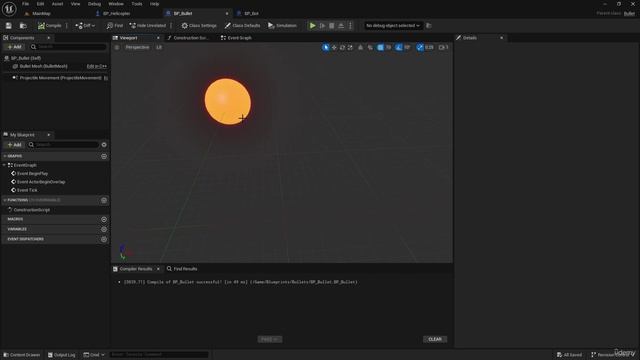Toggle grid snapping in the viewport
The width and height of the screenshot is (640, 360).
[x=380, y=48]
